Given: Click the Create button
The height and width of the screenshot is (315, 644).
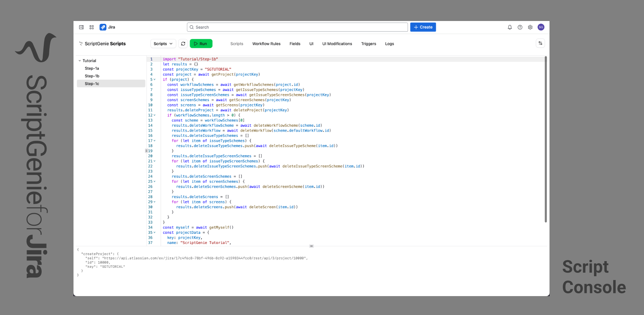Looking at the screenshot, I should pos(423,27).
